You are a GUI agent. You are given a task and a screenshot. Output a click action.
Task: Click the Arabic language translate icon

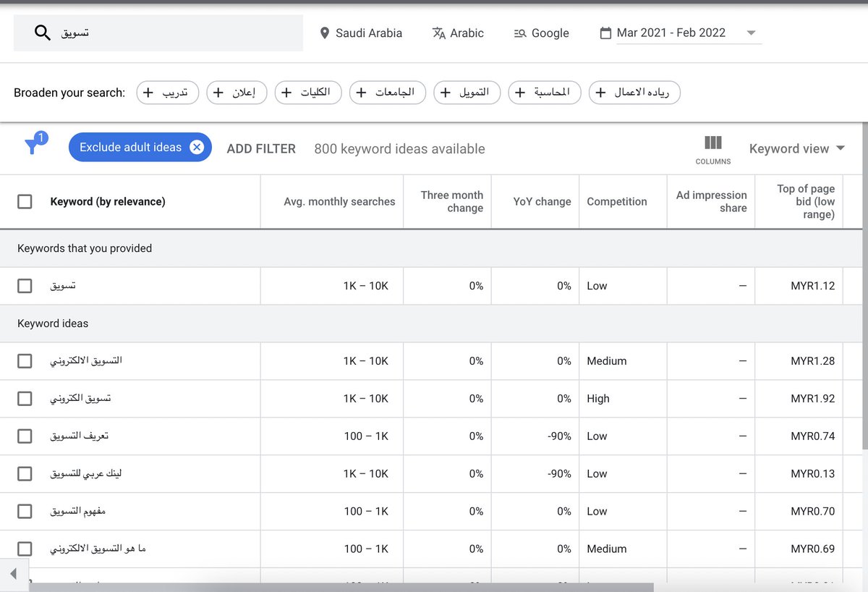coord(438,33)
